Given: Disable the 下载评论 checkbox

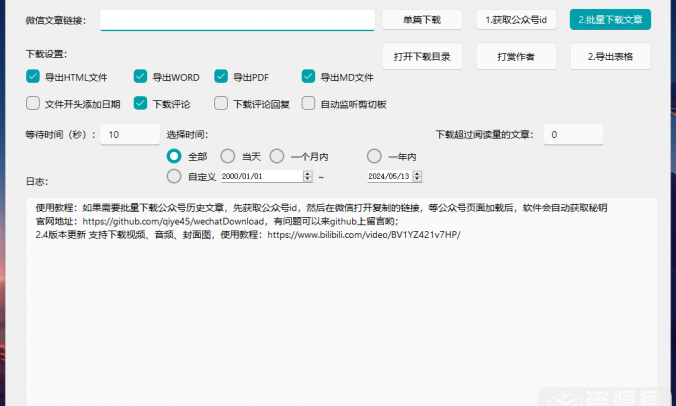Looking at the screenshot, I should click(x=141, y=103).
